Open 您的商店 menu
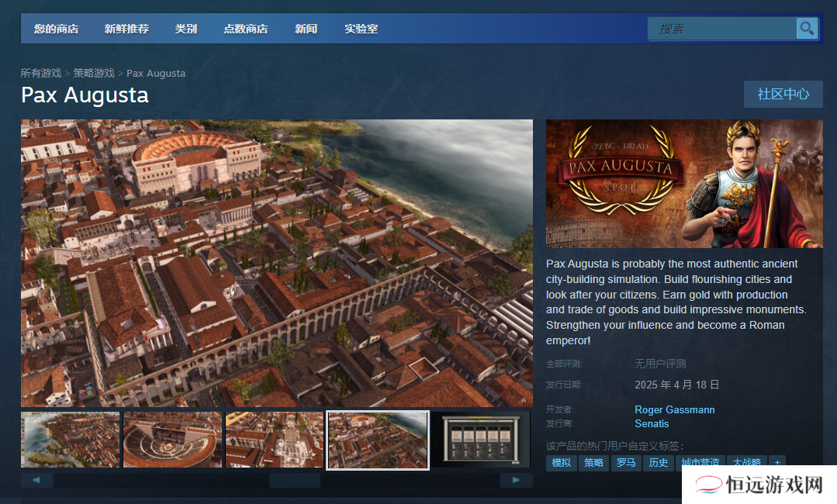 (x=56, y=29)
